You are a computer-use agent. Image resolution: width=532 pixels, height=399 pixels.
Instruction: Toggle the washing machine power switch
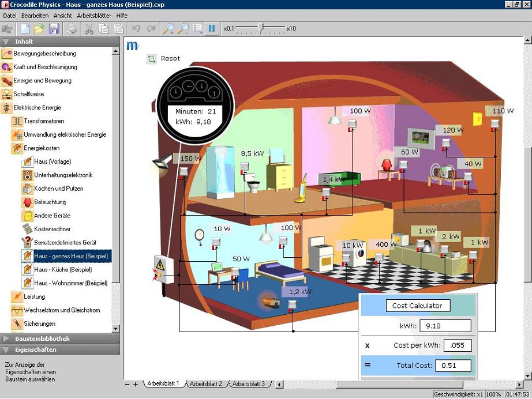(x=346, y=258)
